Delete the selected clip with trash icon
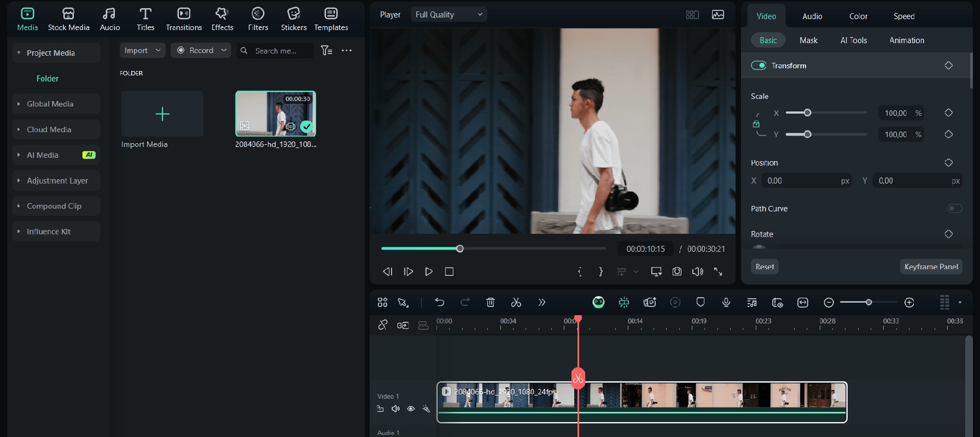 491,302
